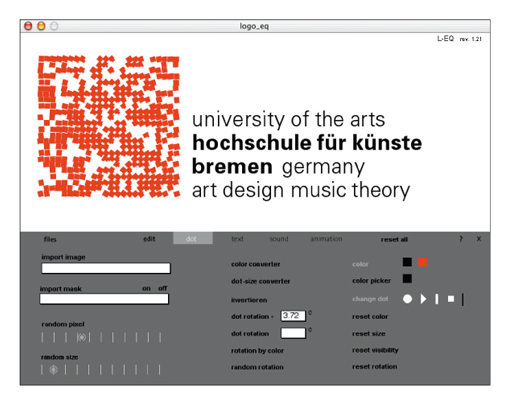The width and height of the screenshot is (512, 400).
Task: Click the empty dot rotation field
Action: point(293,333)
